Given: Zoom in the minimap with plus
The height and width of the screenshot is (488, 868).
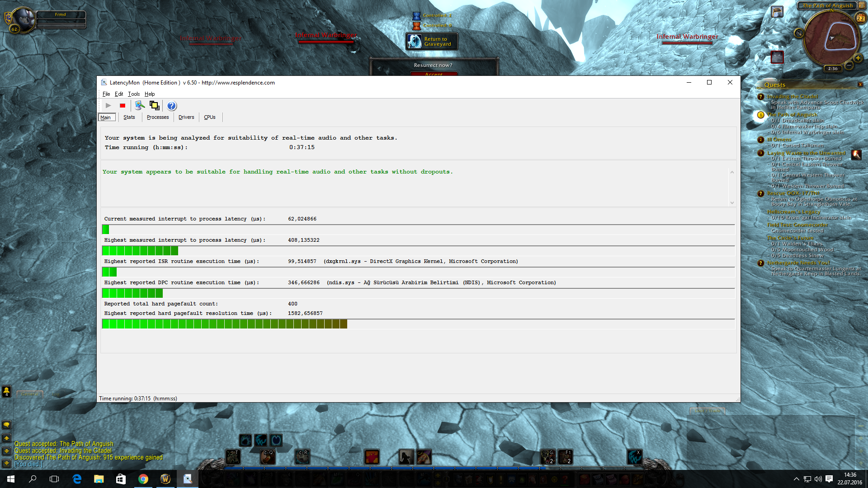Looking at the screenshot, I should 858,58.
